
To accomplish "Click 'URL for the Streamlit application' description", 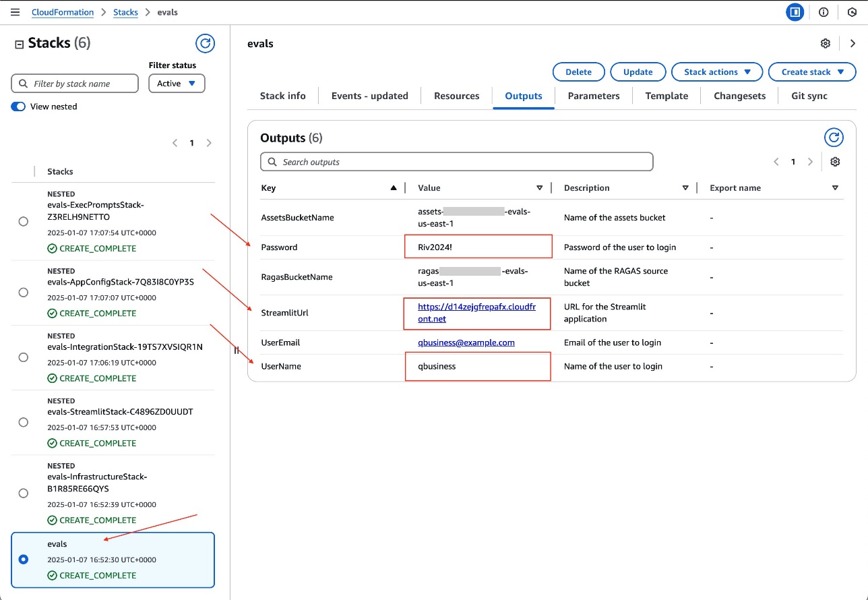I will pos(605,313).
